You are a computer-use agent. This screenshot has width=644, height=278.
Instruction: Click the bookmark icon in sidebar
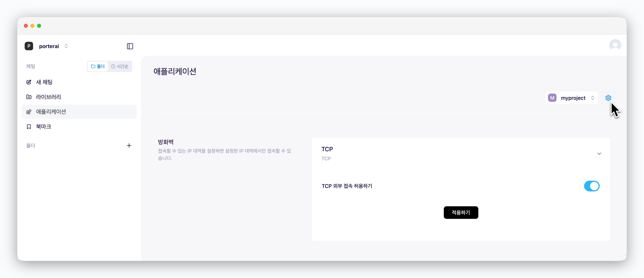pyautogui.click(x=29, y=127)
